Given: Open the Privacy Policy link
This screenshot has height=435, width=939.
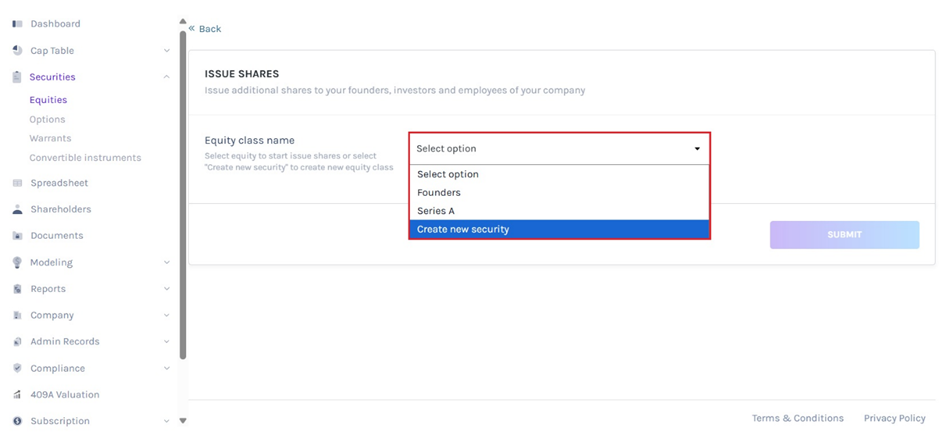Looking at the screenshot, I should 894,418.
